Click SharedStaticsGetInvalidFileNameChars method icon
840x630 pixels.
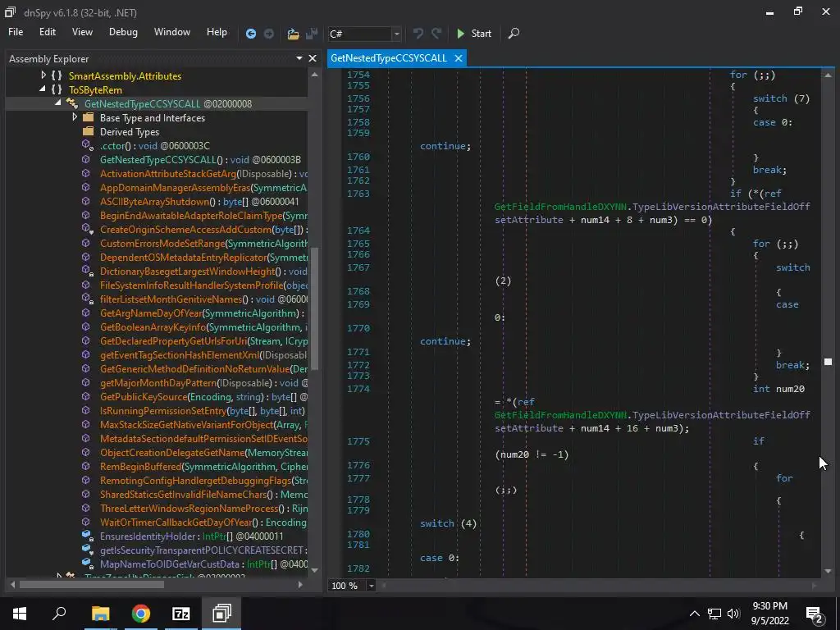click(85, 494)
